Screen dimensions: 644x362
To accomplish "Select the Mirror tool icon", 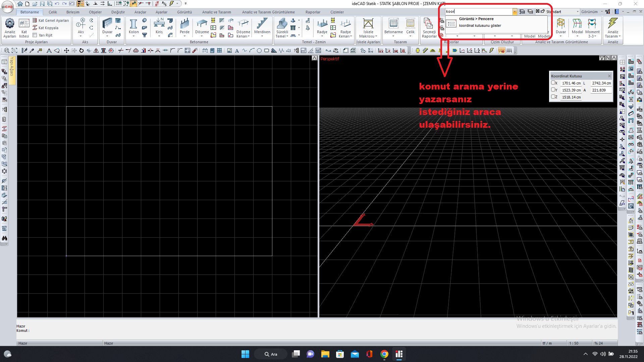I will [x=96, y=51].
